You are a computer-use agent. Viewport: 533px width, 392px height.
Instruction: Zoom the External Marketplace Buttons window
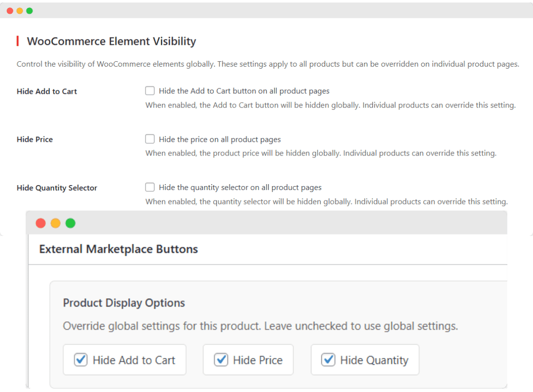tap(70, 223)
